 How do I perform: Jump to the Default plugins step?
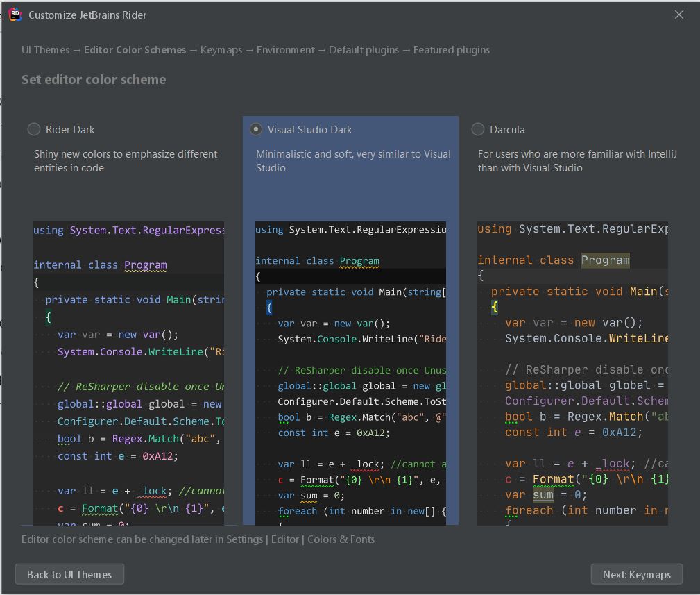363,49
